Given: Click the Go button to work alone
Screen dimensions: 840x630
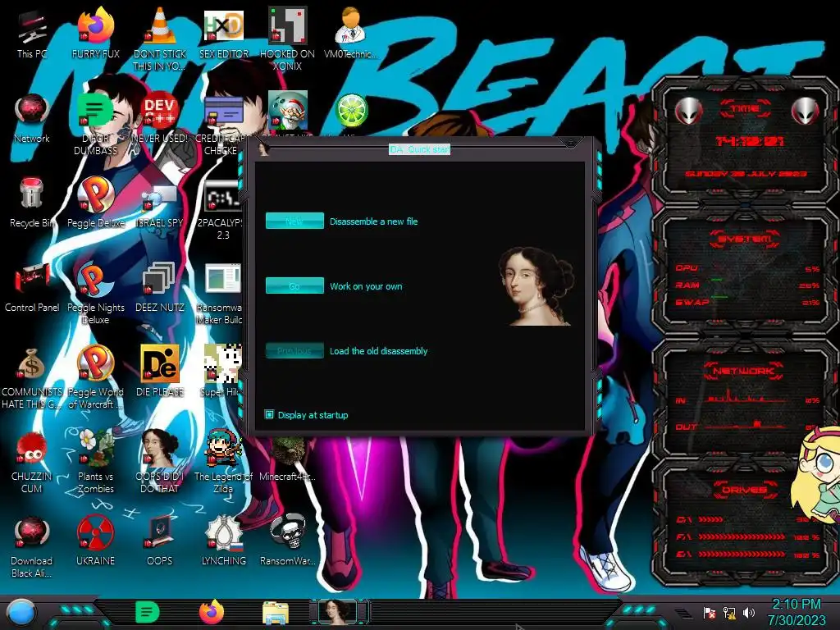Looking at the screenshot, I should coord(294,285).
